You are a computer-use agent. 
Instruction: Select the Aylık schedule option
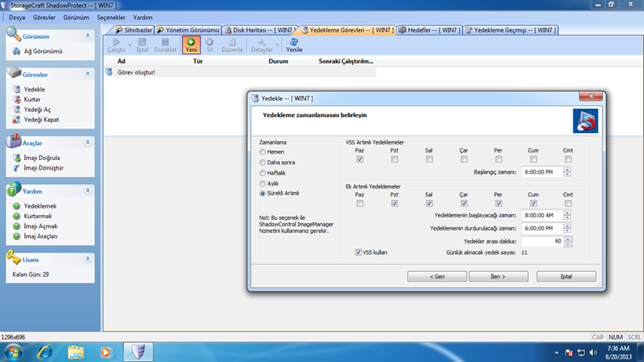click(263, 183)
